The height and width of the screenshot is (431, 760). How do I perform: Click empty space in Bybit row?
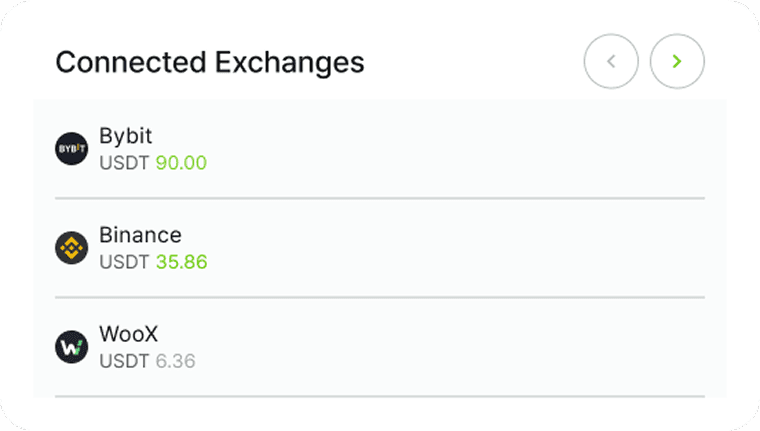(450, 149)
